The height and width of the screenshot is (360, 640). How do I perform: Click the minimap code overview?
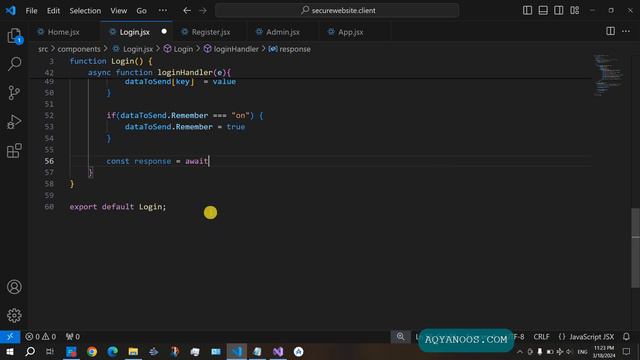pos(608,75)
